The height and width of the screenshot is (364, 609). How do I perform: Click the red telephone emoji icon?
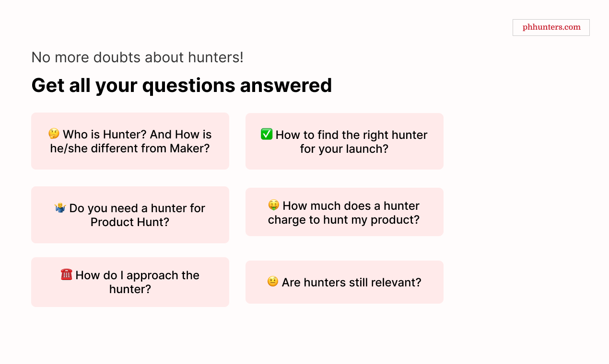pyautogui.click(x=67, y=274)
